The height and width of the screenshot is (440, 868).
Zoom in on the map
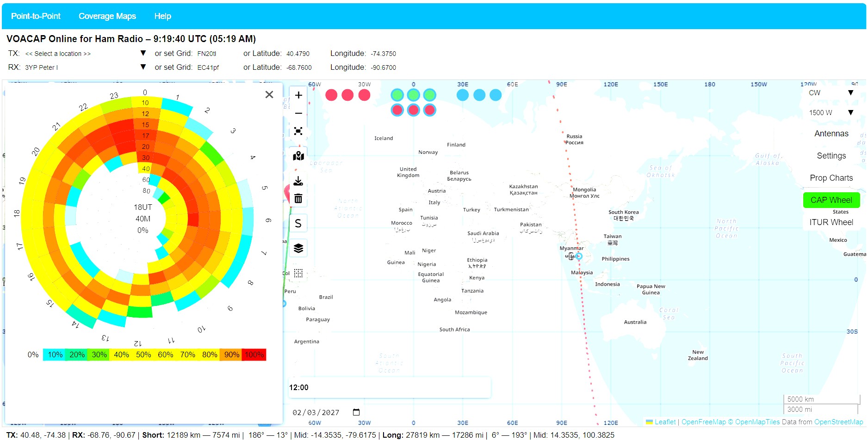(298, 95)
